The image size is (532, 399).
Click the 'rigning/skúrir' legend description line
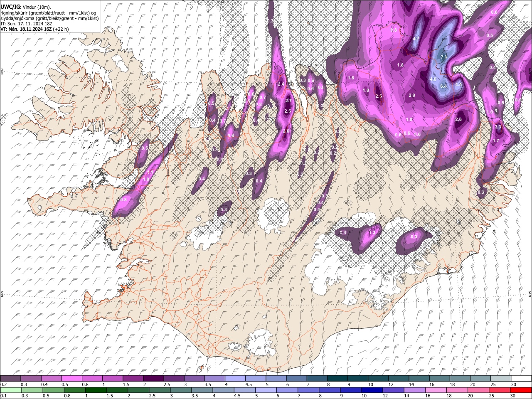pyautogui.click(x=48, y=13)
